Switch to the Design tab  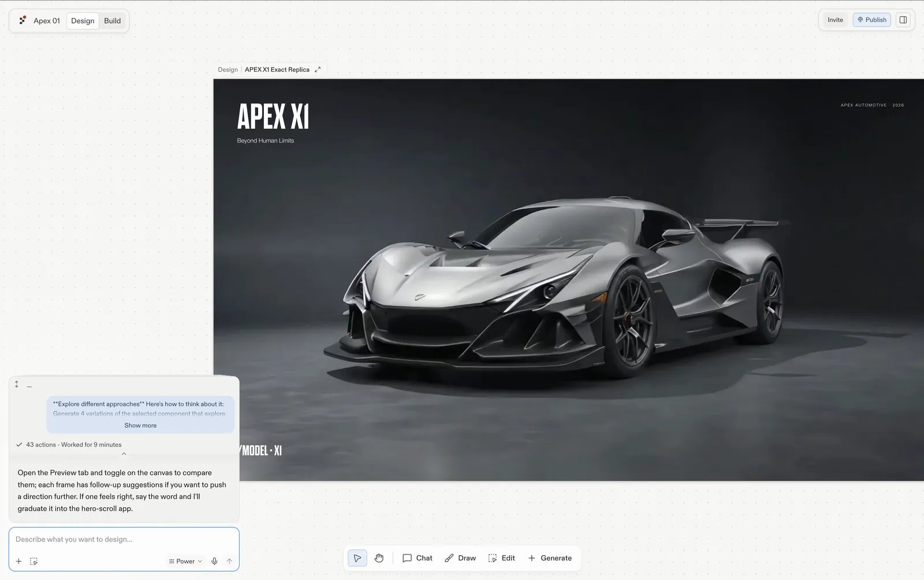point(83,21)
